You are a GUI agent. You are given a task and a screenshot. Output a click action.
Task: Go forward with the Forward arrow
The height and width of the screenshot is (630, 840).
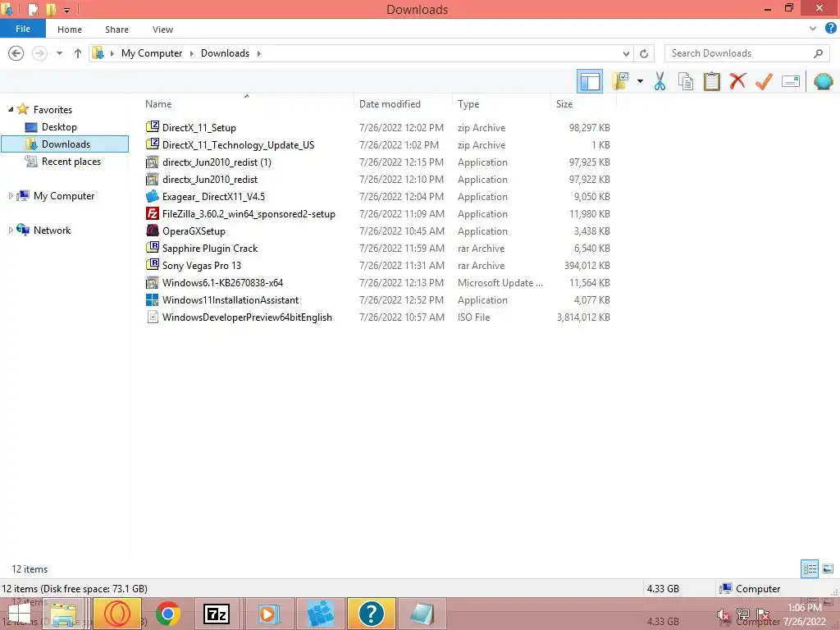point(39,53)
